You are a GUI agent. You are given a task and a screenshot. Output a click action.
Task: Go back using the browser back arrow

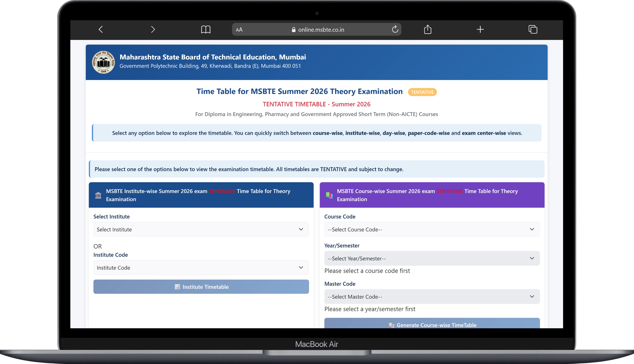(101, 29)
